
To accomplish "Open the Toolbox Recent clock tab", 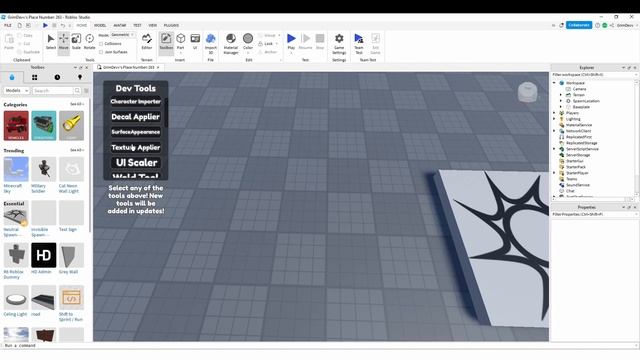I will [x=57, y=77].
